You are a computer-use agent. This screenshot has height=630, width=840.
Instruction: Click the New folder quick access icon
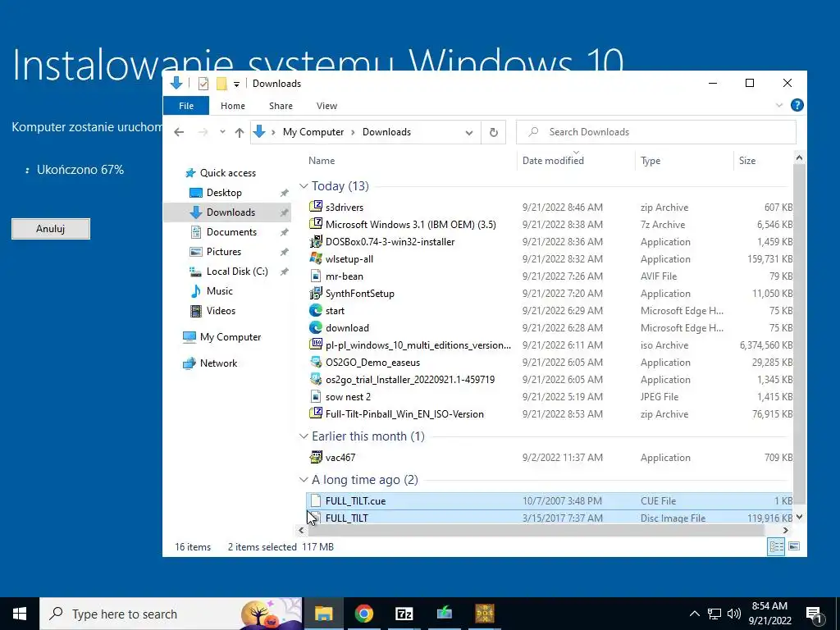point(221,84)
